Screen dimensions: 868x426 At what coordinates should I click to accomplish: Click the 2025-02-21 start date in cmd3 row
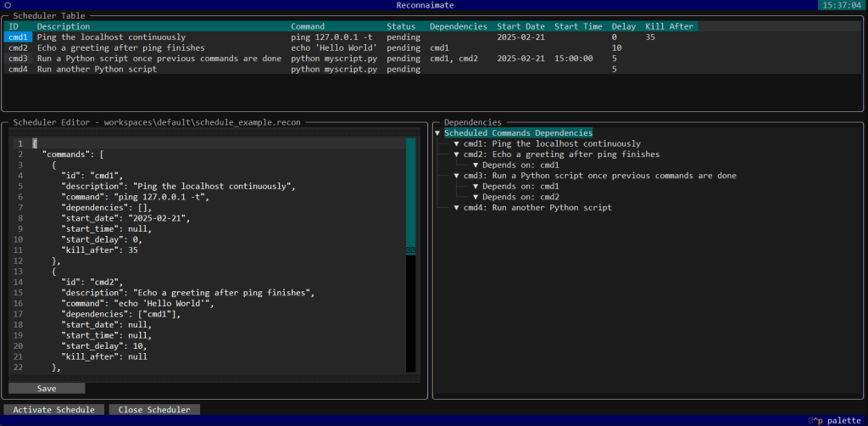click(x=521, y=59)
